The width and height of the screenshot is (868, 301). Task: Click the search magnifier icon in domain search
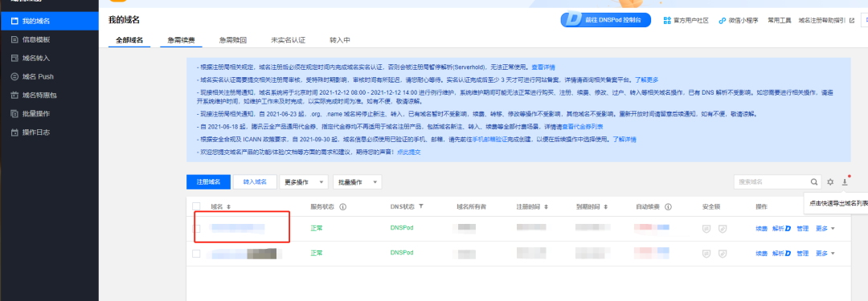[813, 181]
